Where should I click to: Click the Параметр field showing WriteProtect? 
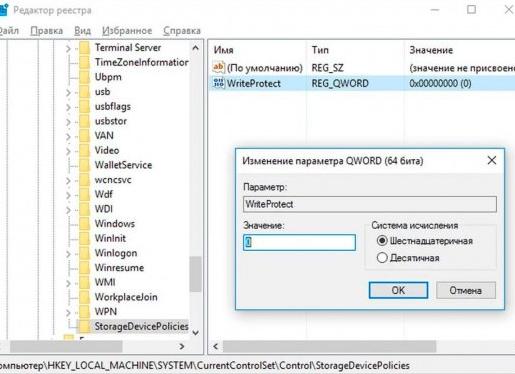370,204
